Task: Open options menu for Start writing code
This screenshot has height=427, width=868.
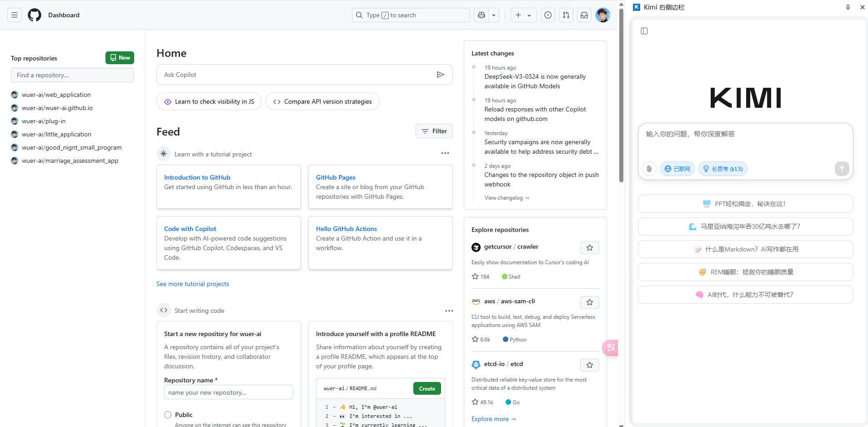Action: [449, 311]
